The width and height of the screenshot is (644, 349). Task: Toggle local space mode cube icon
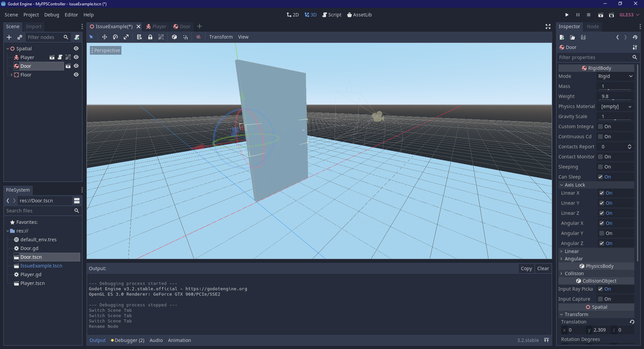(174, 37)
